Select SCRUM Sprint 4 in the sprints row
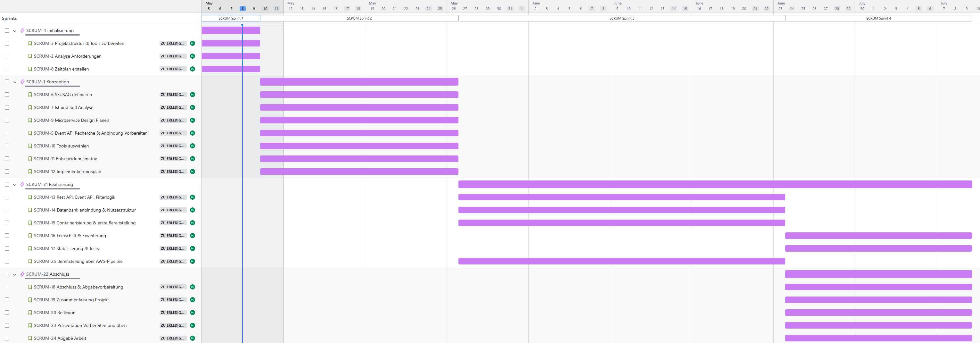Screen dimensions: 980x343 878,18
